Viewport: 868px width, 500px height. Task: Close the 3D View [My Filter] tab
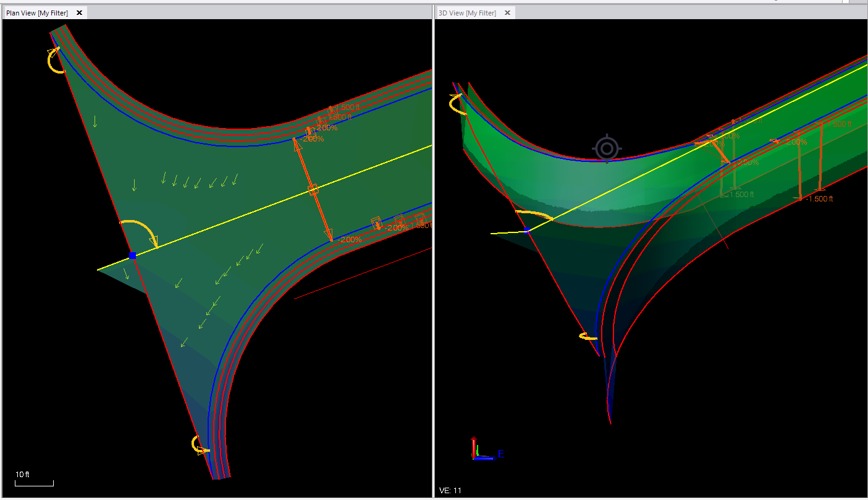tap(507, 13)
